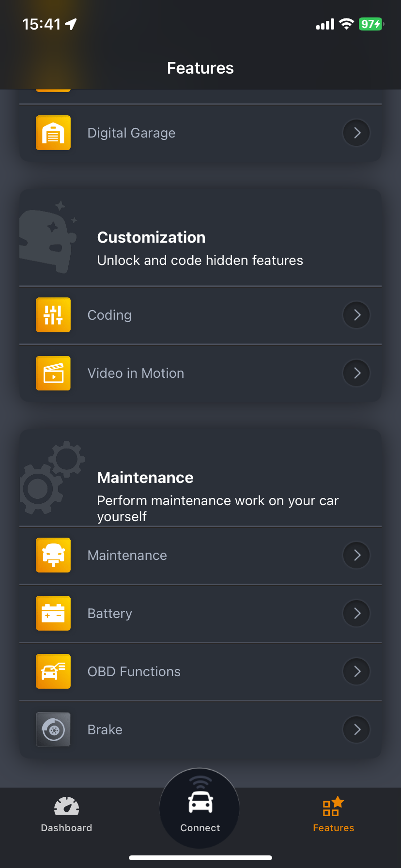401x868 pixels.
Task: Tap the Coding sliders icon
Action: tap(53, 315)
